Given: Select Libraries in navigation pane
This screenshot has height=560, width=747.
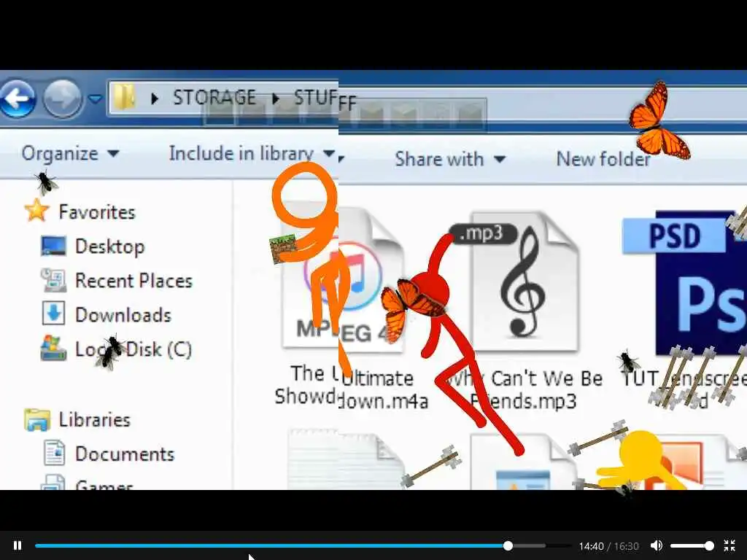Looking at the screenshot, I should [x=94, y=419].
